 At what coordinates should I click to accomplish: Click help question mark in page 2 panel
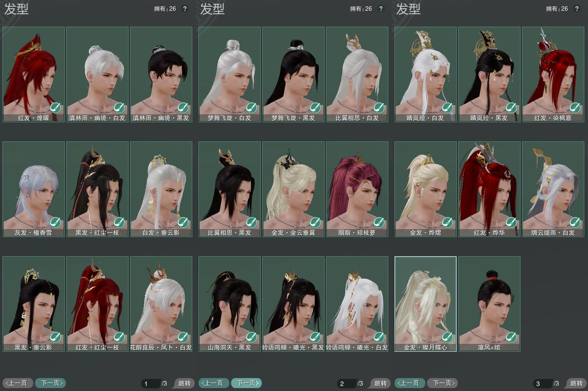381,9
